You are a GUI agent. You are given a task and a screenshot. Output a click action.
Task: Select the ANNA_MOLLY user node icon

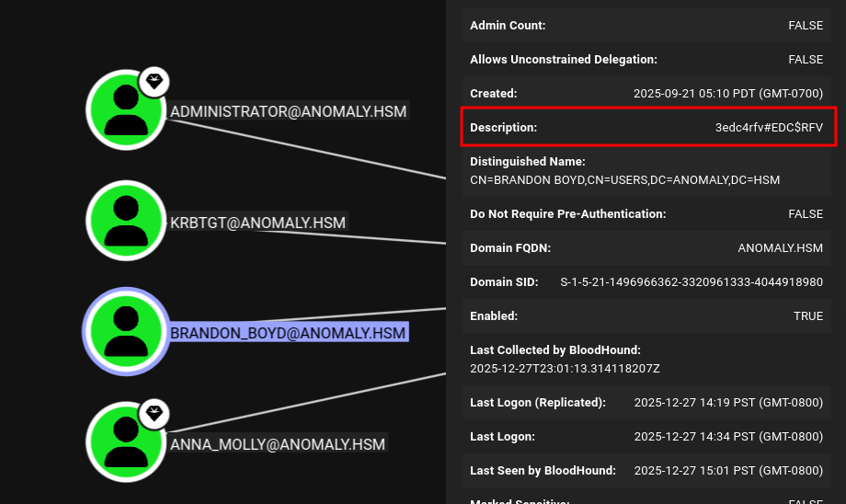tap(125, 442)
